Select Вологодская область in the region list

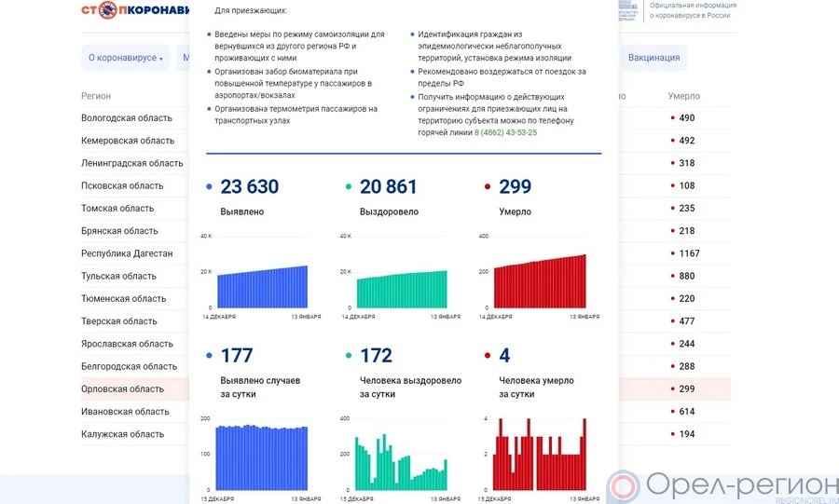[x=127, y=118]
